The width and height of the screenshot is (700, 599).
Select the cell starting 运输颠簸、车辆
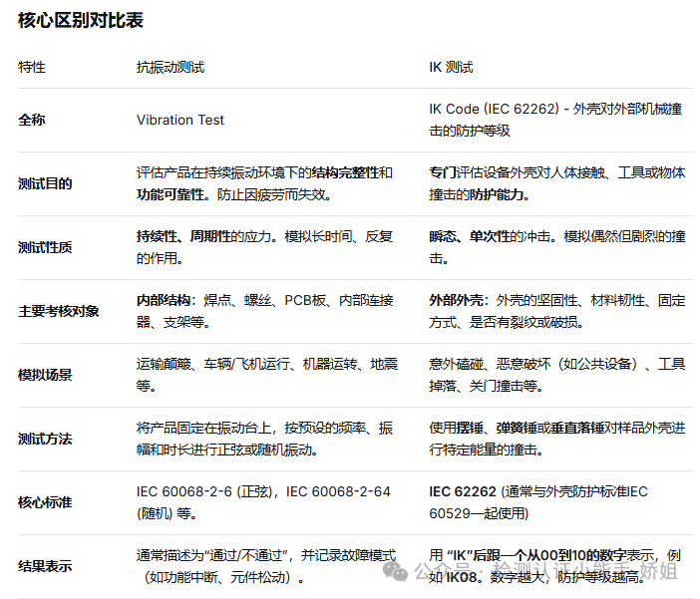(x=267, y=376)
